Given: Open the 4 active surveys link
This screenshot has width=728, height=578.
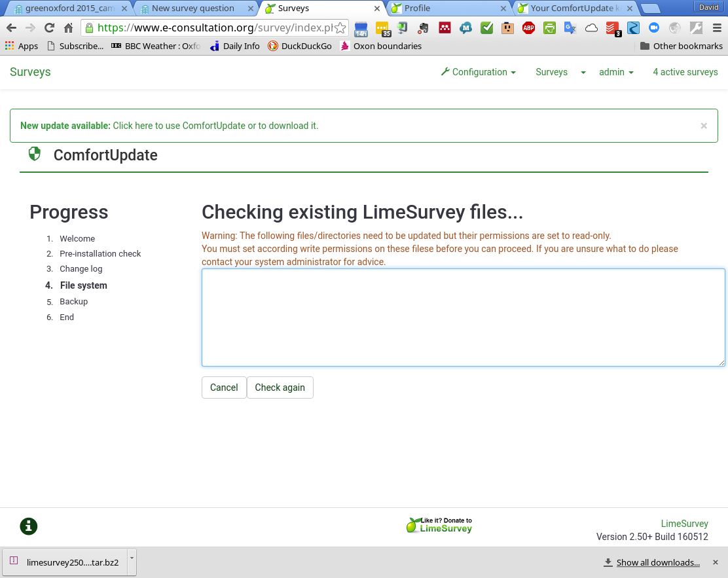Looking at the screenshot, I should [x=685, y=72].
